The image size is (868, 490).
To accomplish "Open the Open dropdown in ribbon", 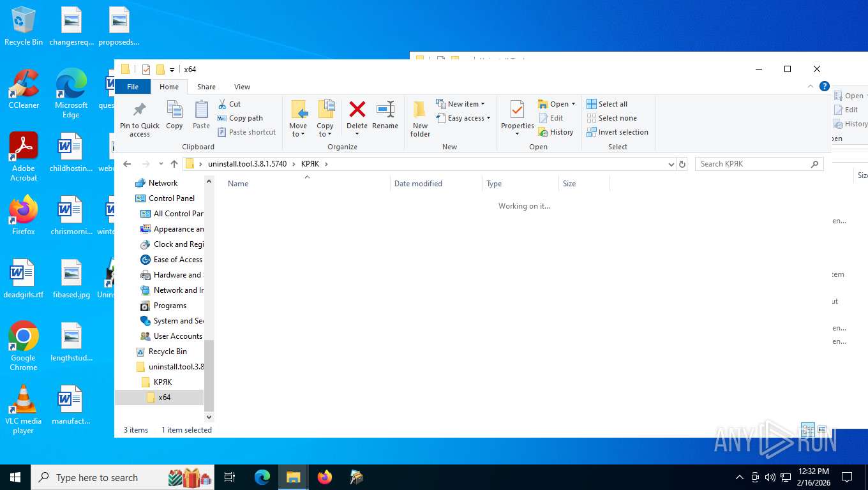I will (557, 104).
